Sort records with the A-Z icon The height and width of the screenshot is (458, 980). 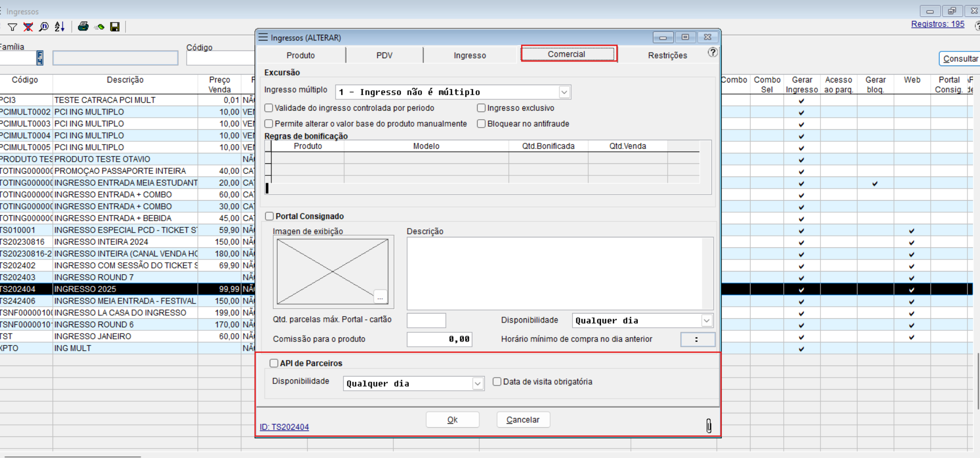pos(60,27)
